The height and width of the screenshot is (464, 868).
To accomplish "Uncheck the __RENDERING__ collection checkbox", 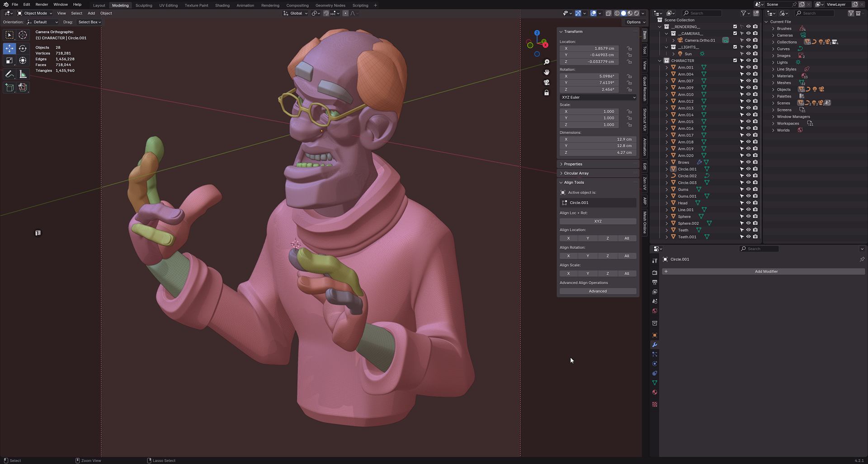I will tap(735, 27).
